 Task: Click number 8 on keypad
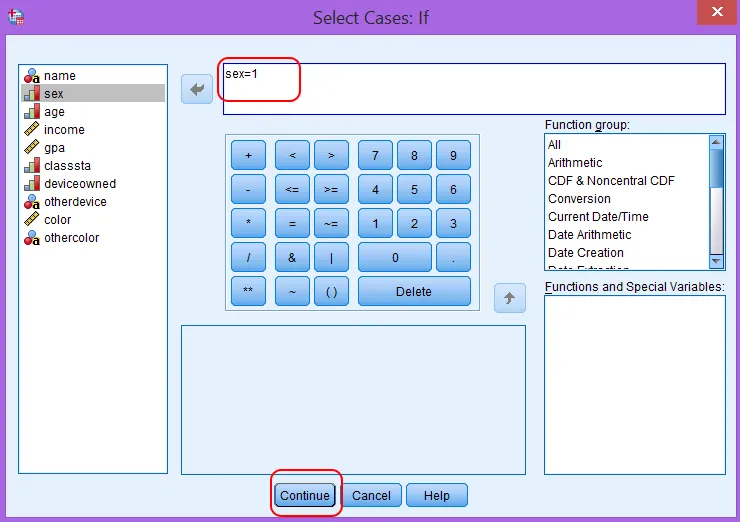point(414,155)
